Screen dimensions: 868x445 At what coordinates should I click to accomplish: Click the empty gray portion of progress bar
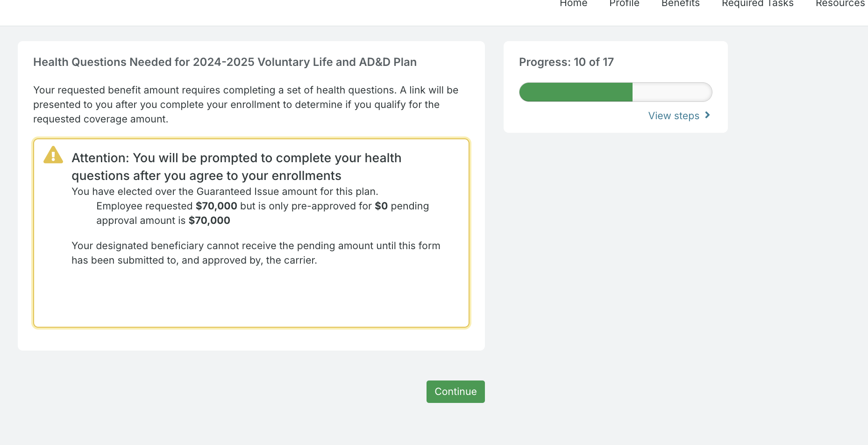(x=672, y=92)
